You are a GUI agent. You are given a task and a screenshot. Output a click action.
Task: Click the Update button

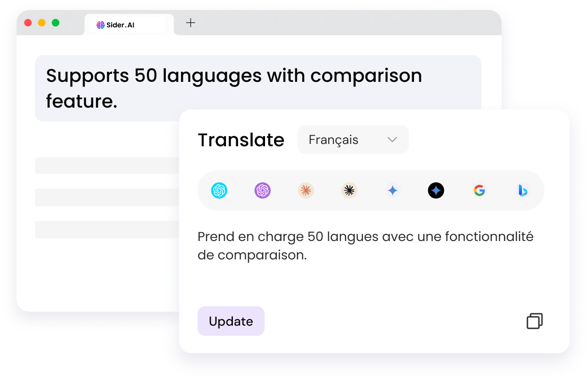click(231, 321)
